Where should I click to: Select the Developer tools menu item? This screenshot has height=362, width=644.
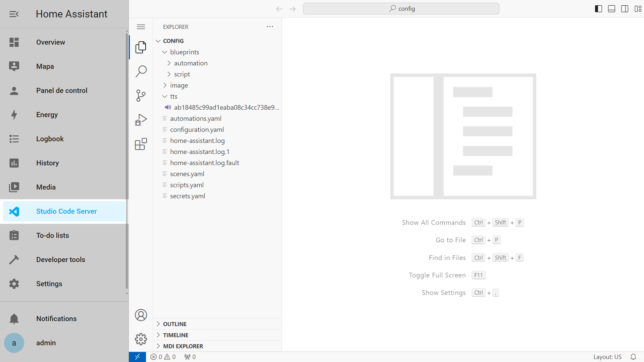coord(64,260)
